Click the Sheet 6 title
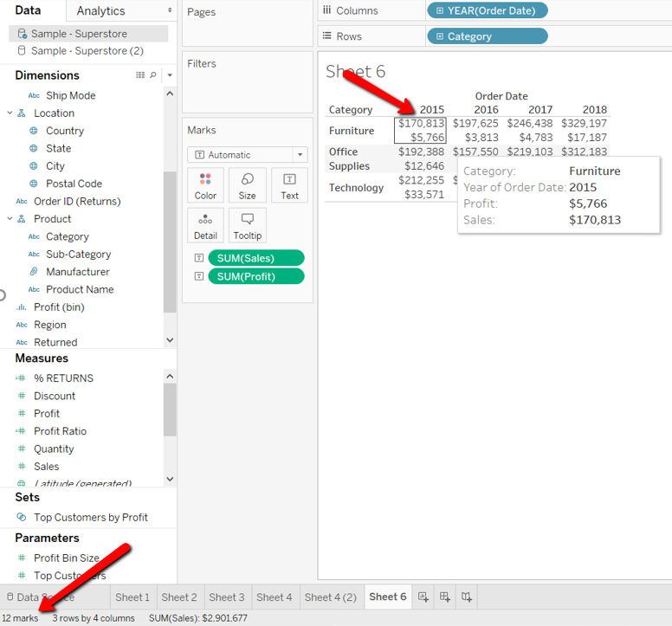The width and height of the screenshot is (672, 626). click(x=355, y=71)
